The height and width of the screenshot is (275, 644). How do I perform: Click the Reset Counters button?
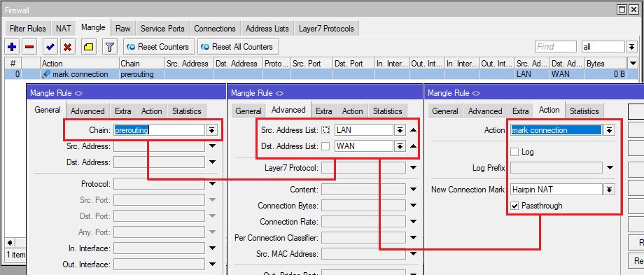click(159, 47)
